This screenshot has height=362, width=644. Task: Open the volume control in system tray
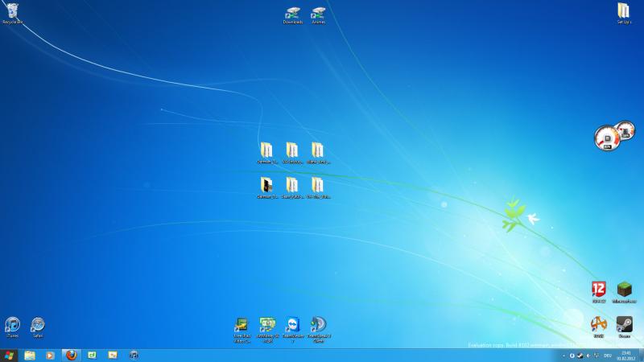point(587,356)
